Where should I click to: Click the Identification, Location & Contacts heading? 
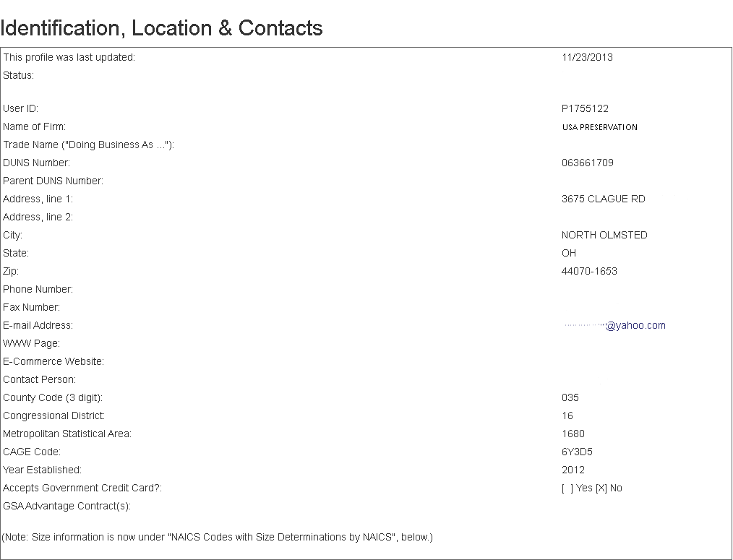161,28
